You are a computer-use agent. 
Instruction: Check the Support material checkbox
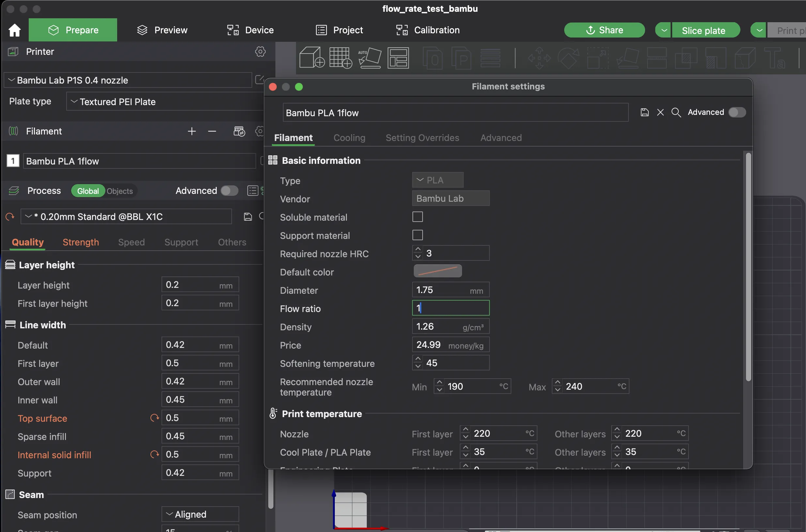tap(418, 235)
